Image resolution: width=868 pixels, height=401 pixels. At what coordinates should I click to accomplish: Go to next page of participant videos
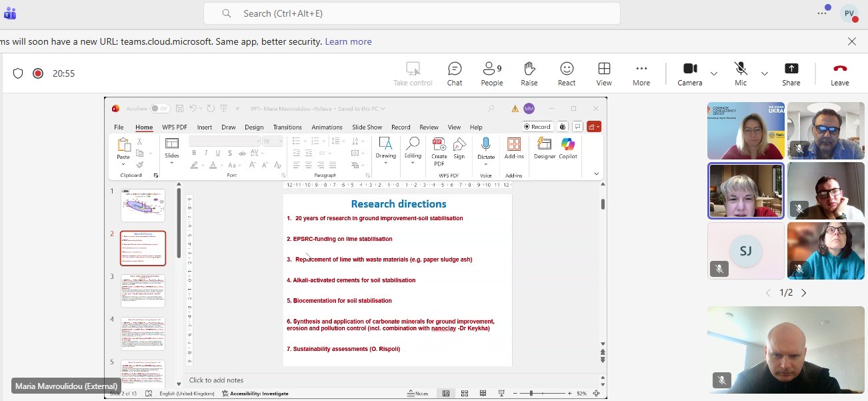[x=803, y=293]
